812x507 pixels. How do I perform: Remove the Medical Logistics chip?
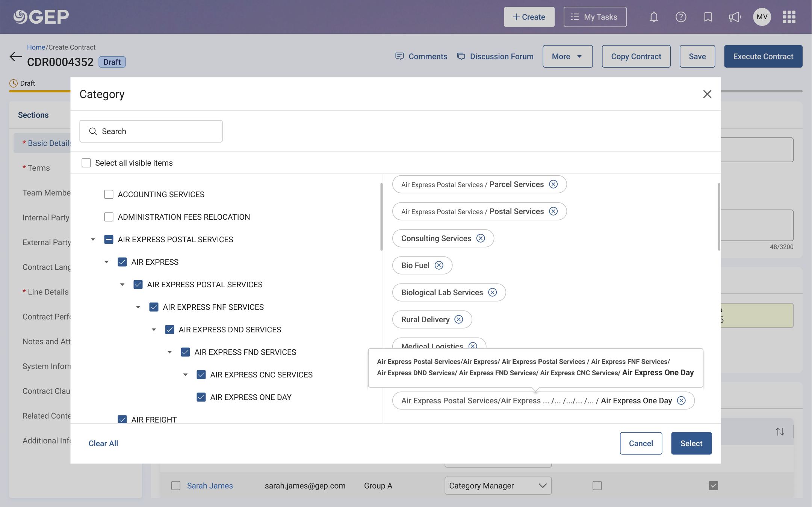473,346
